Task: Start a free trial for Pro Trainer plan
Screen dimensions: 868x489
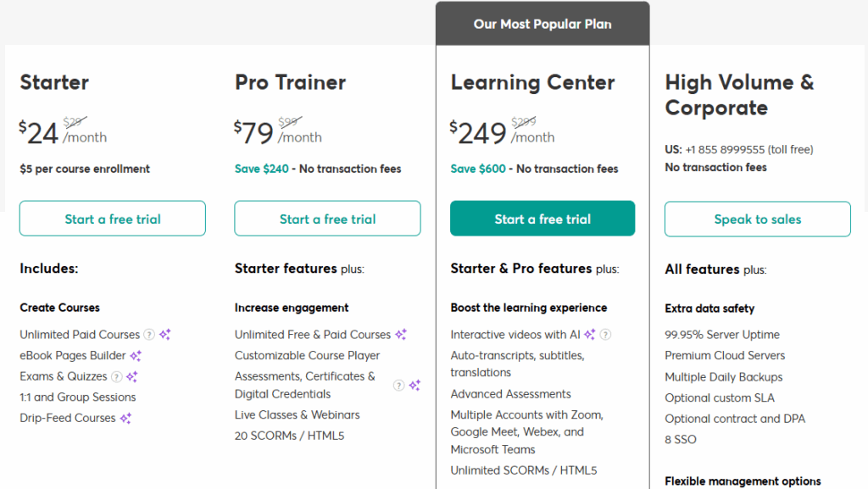Action: (x=327, y=219)
